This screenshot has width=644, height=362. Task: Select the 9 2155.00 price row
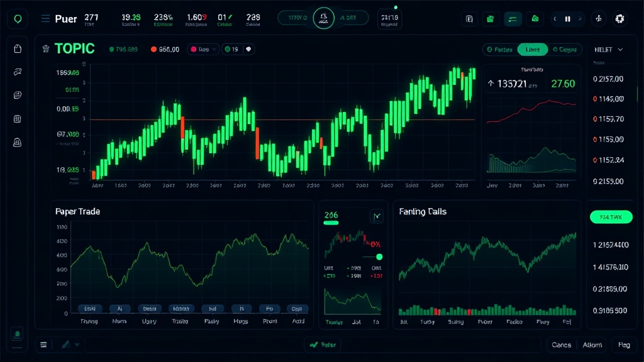[x=608, y=182]
